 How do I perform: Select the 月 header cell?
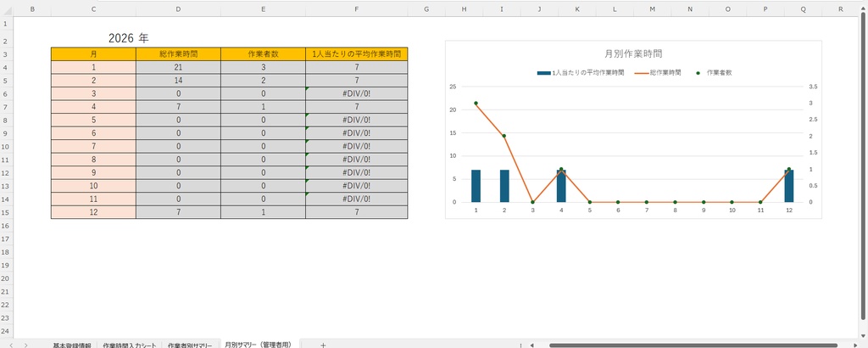click(93, 53)
